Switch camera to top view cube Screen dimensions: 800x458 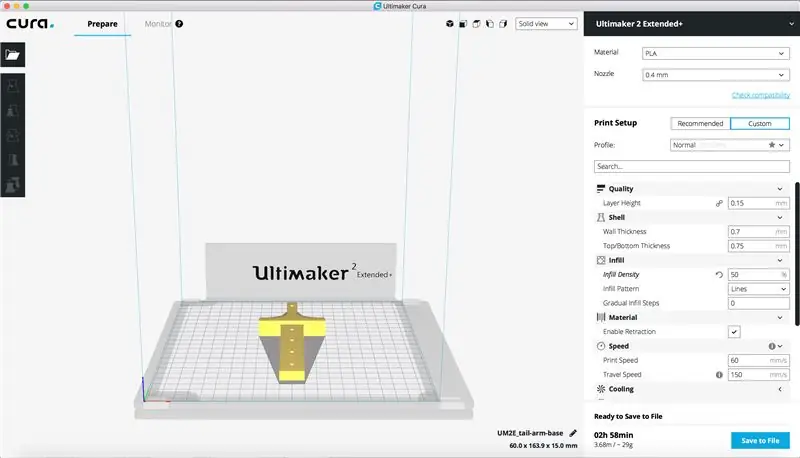(476, 23)
